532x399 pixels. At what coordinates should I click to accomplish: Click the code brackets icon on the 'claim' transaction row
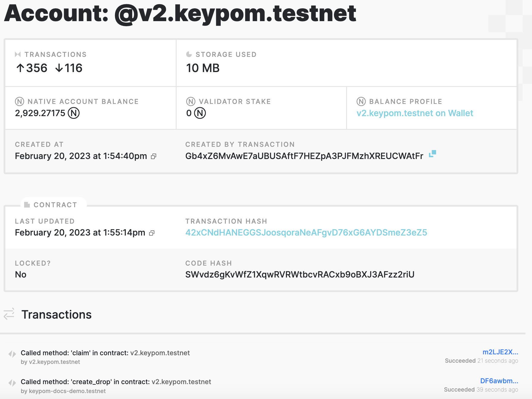[x=13, y=354]
